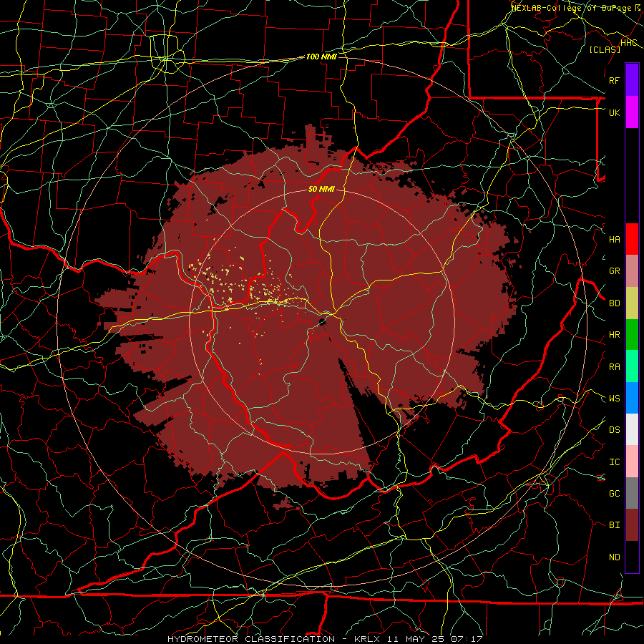644x644 pixels.
Task: Click the KRLX radar site identifier
Action: click(366, 639)
